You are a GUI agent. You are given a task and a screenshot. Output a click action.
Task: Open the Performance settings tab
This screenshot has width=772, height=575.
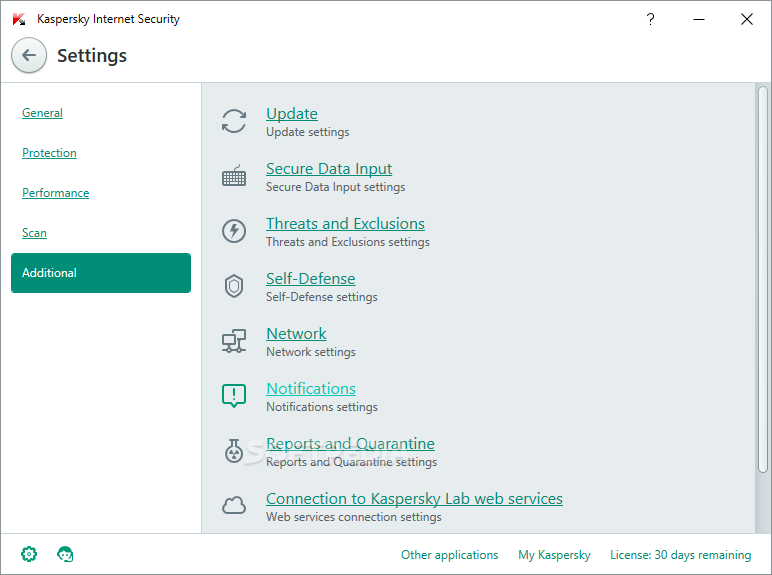click(x=56, y=192)
